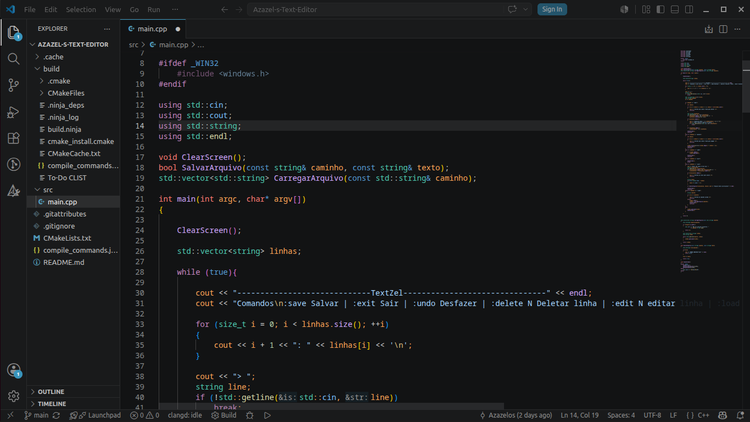
Task: Click the Copilot status icon in title bar
Action: coord(624,9)
